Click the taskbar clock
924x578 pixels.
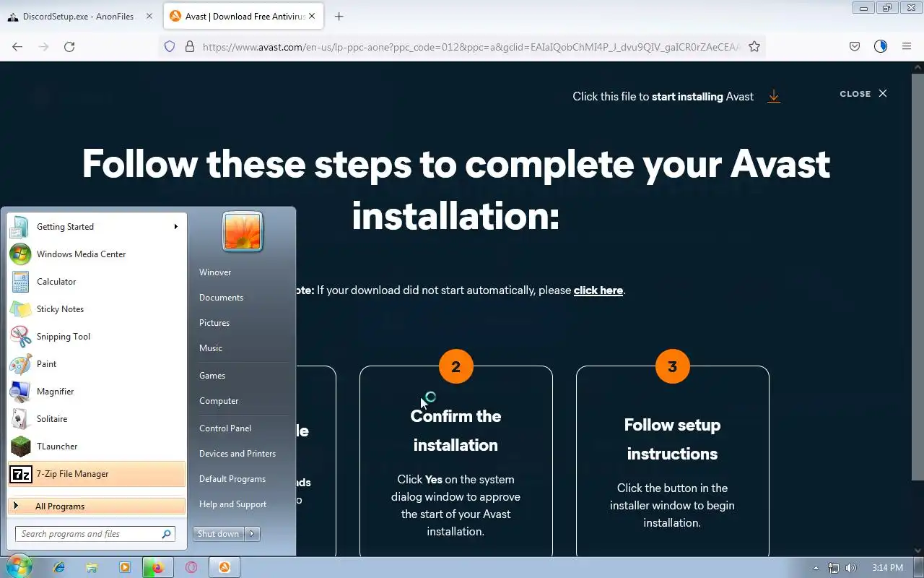pyautogui.click(x=887, y=568)
